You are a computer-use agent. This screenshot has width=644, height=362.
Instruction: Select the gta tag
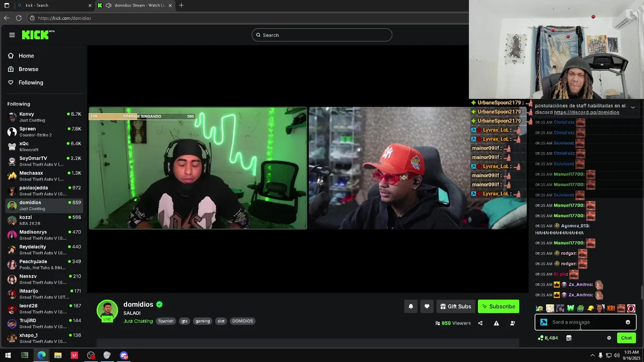pos(184,321)
